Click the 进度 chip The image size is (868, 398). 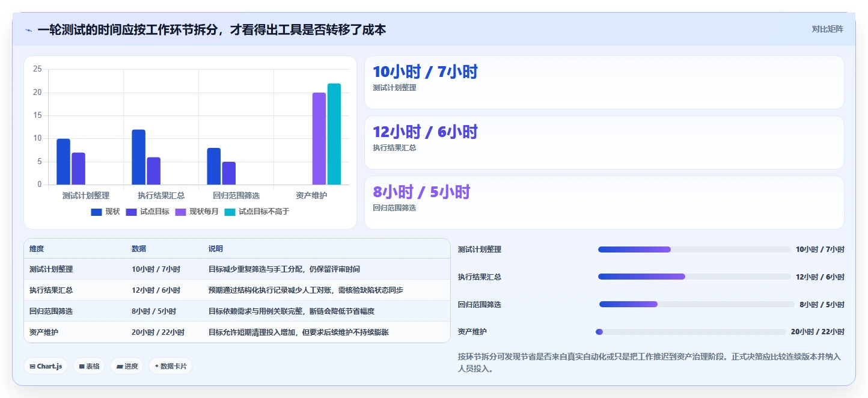(x=127, y=366)
